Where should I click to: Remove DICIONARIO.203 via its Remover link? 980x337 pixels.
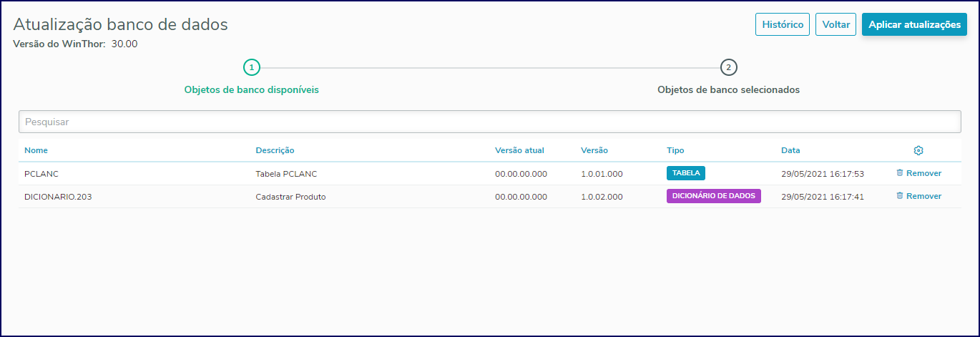[x=923, y=196]
